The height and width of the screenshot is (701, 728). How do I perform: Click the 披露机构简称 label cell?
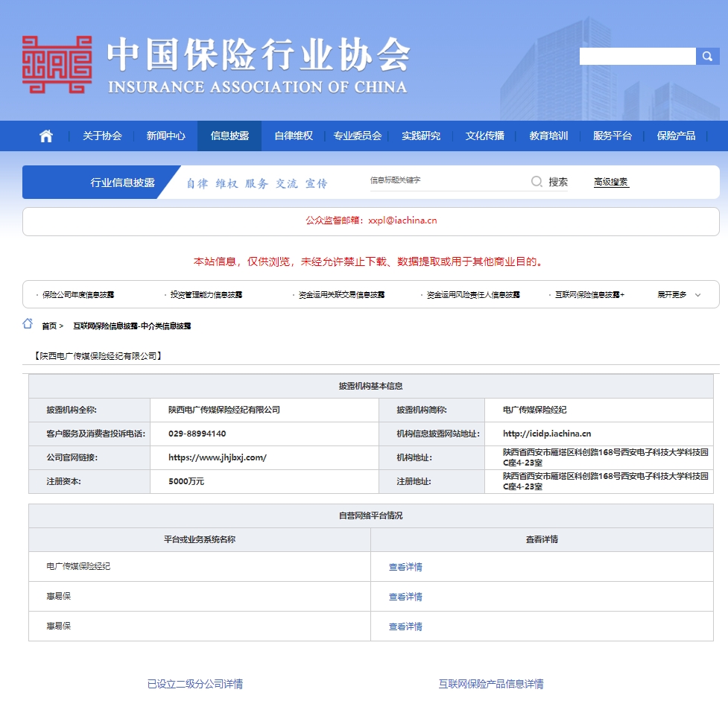[x=431, y=410]
